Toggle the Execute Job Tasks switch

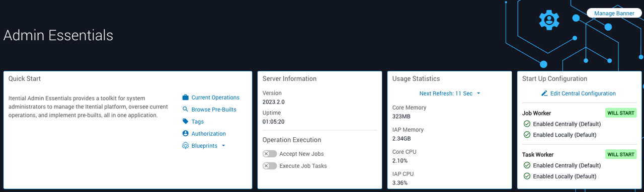[x=270, y=166]
